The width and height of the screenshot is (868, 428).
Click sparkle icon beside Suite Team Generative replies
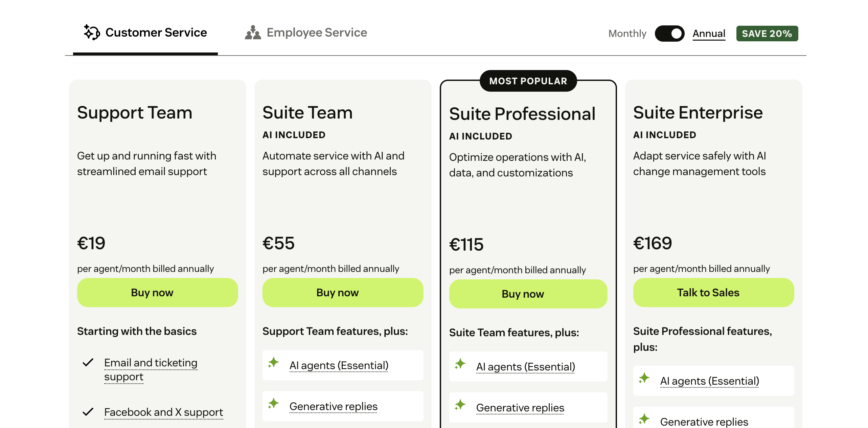coord(273,404)
